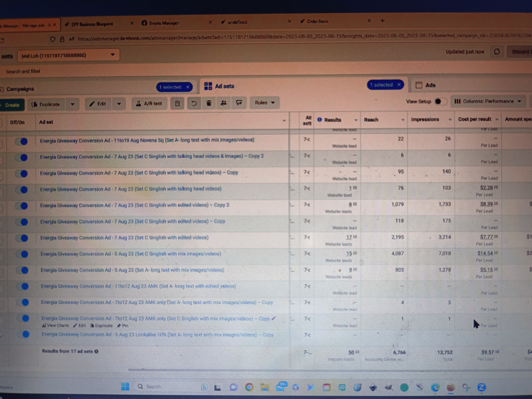
Task: Open Windows Start menu from taskbar
Action: (125, 387)
